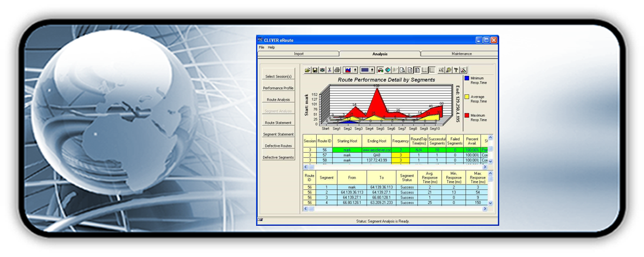The width and height of the screenshot is (644, 257).
Task: Click the lower segment table's scroll-down arrow
Action: (x=490, y=203)
